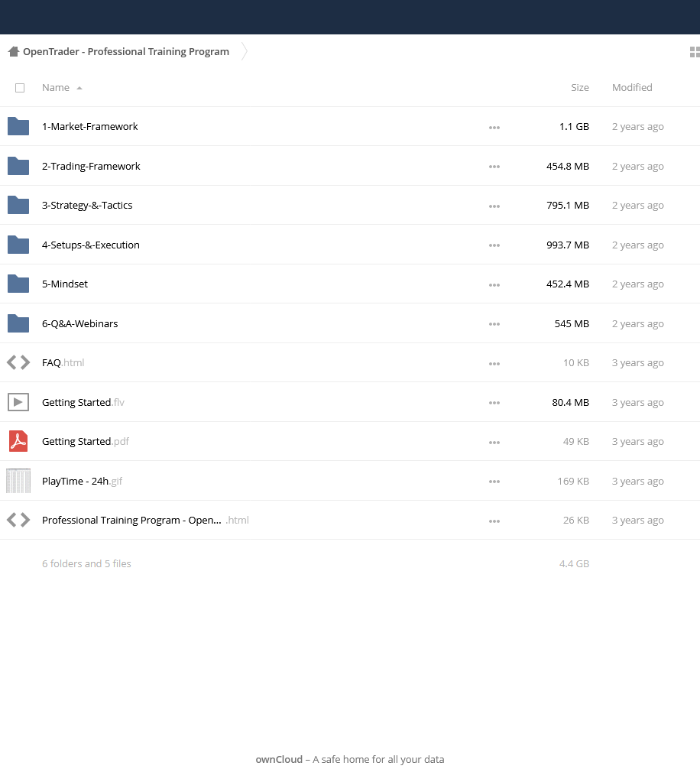Click the 80.4 MB size value
Viewport: 700px width, 782px height.
click(x=570, y=403)
